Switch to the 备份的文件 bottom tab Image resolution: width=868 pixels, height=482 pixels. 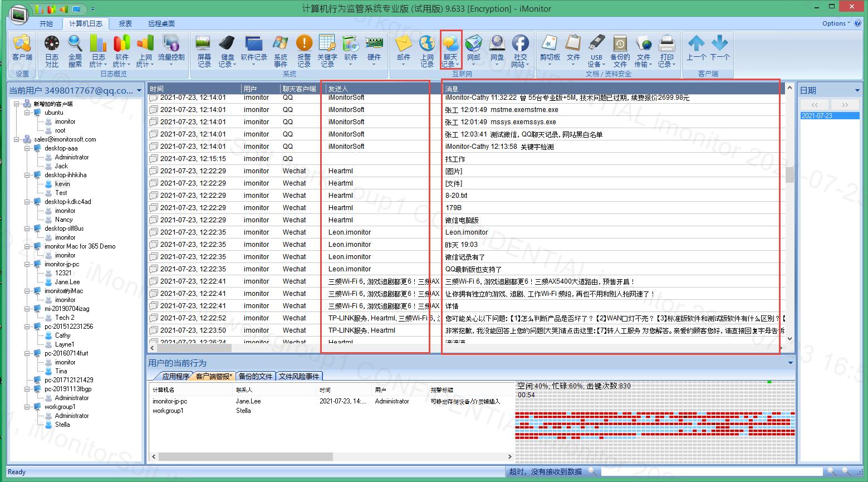click(256, 377)
